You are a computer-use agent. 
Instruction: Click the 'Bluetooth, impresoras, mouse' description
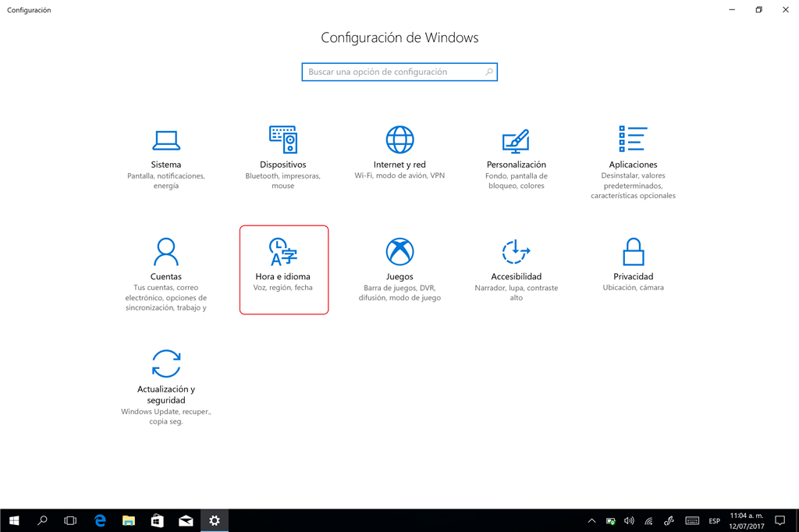[x=282, y=181]
